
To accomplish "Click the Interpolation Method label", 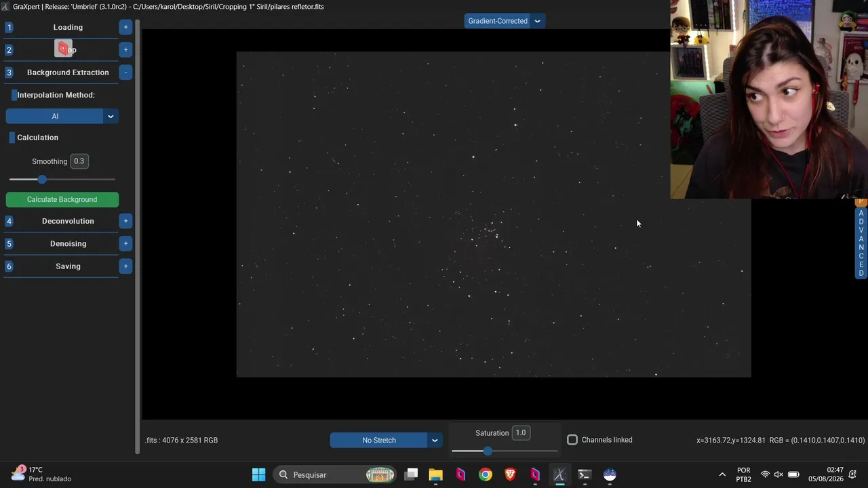I will tap(56, 95).
